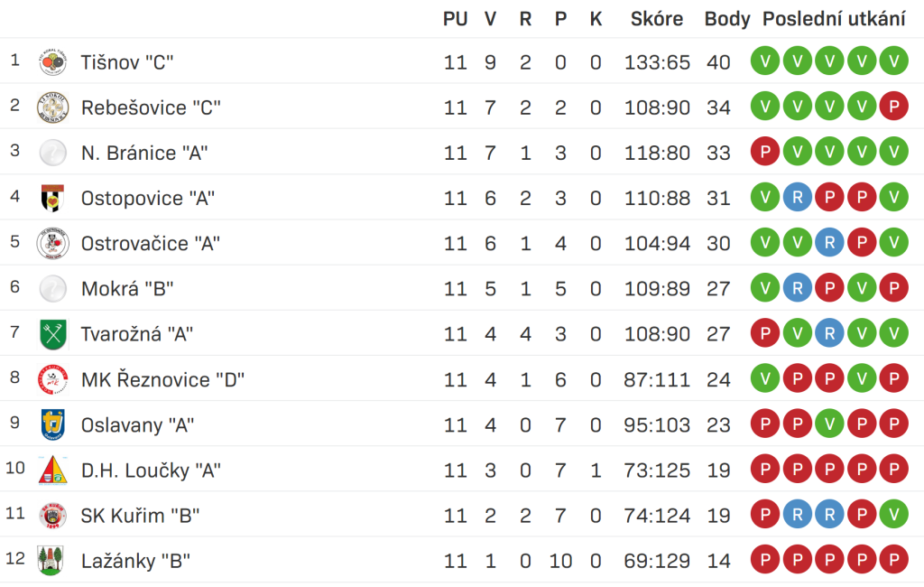924x587 pixels.
Task: Click N. Bránice "A" first red P badge
Action: click(x=765, y=152)
